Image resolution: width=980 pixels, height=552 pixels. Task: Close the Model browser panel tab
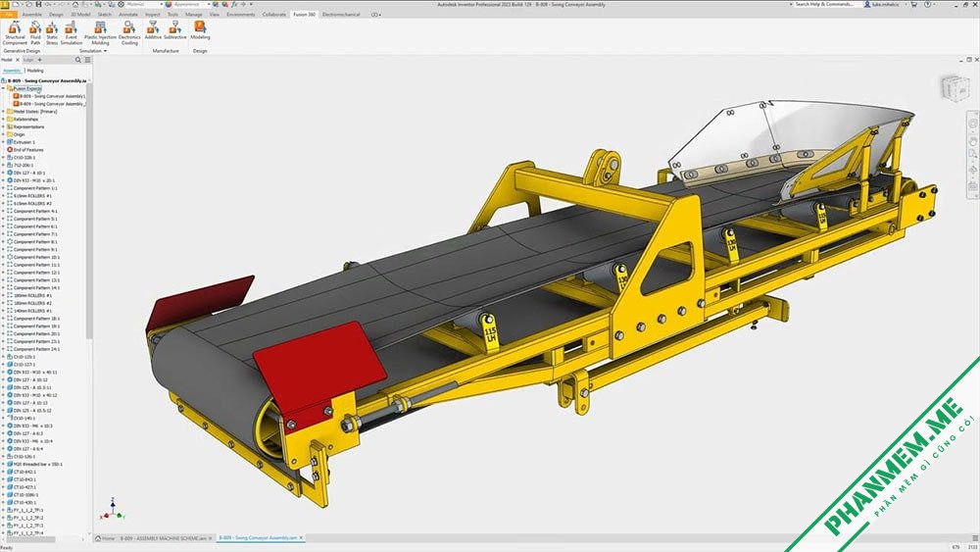click(x=18, y=60)
